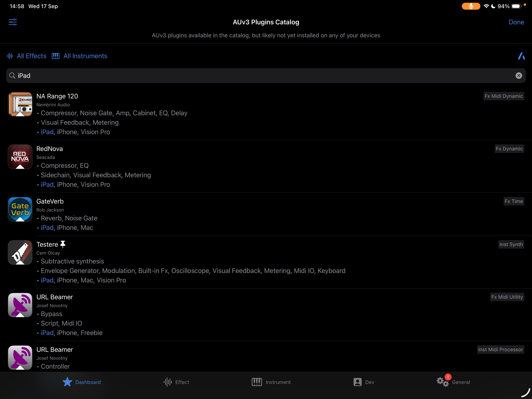Tap the blue logo icon at top right
This screenshot has height=399, width=532.
521,56
